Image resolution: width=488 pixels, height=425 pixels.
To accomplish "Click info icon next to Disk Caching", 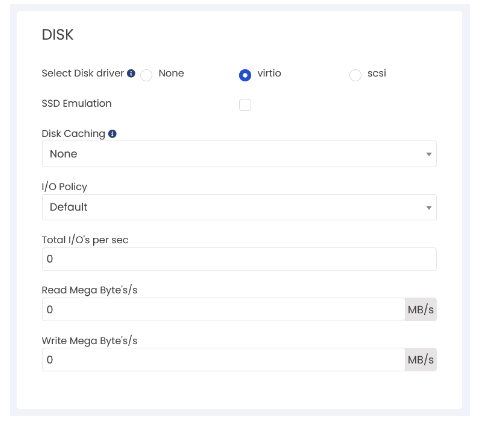I will 112,134.
